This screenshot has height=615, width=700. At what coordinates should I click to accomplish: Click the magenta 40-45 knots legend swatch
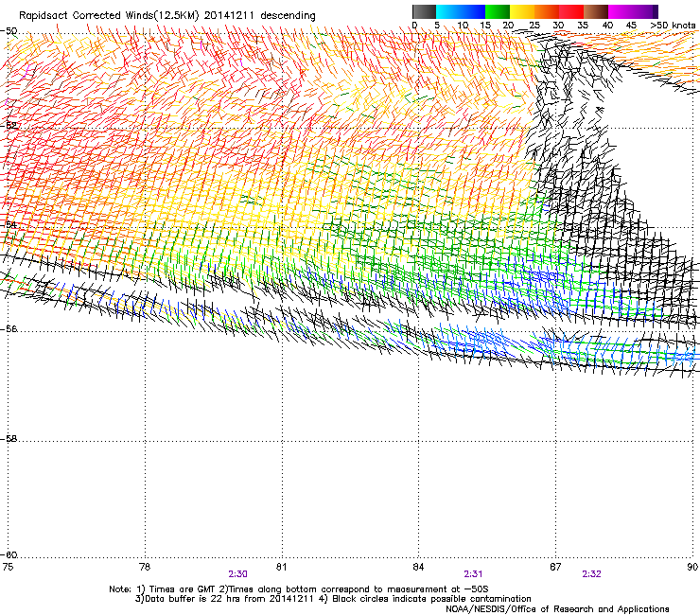point(621,11)
